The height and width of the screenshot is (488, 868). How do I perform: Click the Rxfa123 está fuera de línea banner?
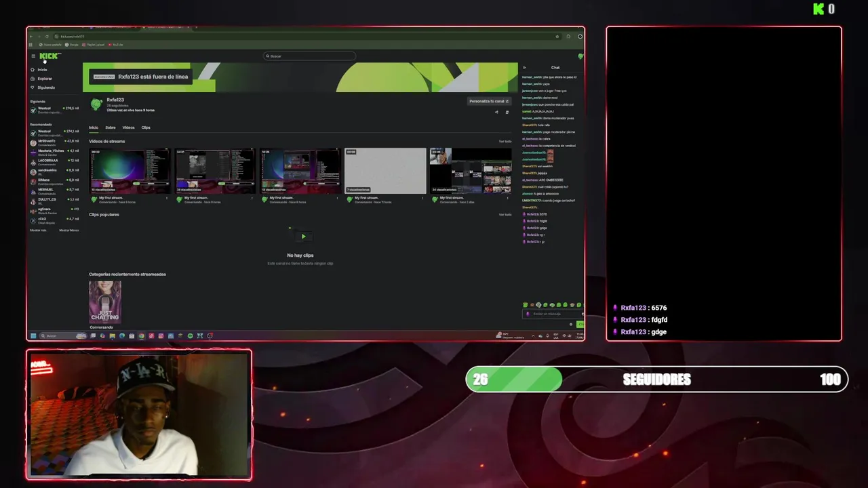(142, 77)
